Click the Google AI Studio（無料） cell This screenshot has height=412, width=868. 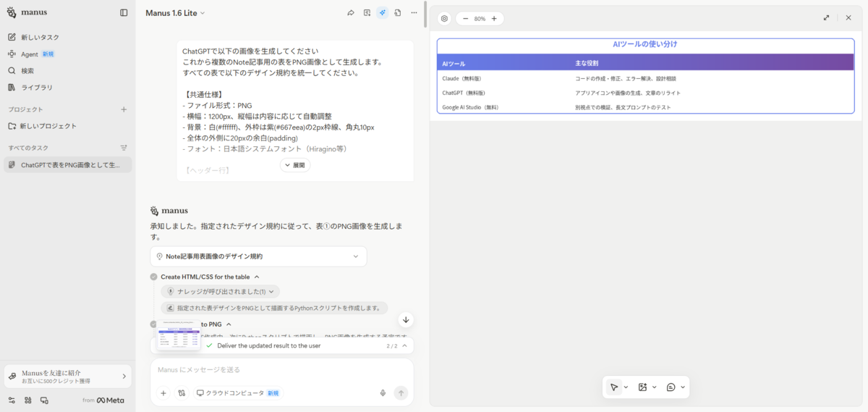pos(470,107)
